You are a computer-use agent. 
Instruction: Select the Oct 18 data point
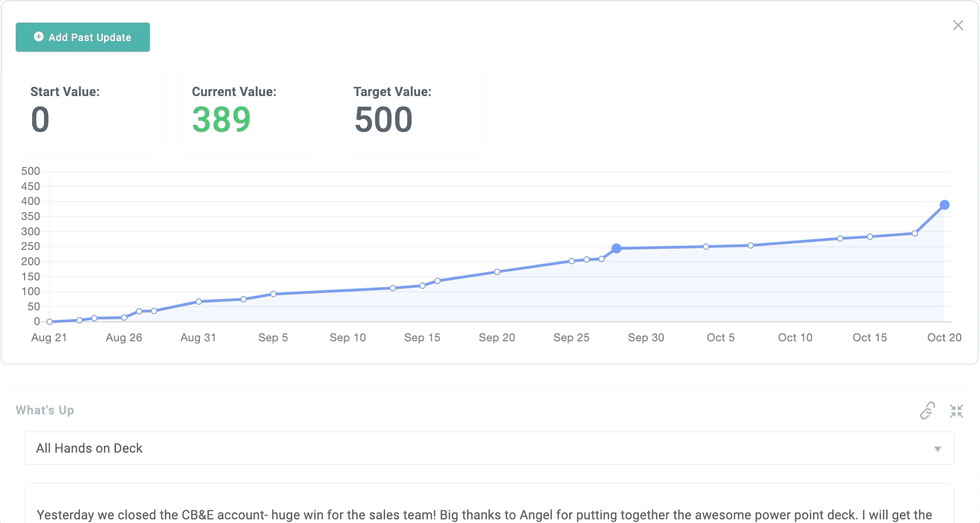[x=915, y=233]
